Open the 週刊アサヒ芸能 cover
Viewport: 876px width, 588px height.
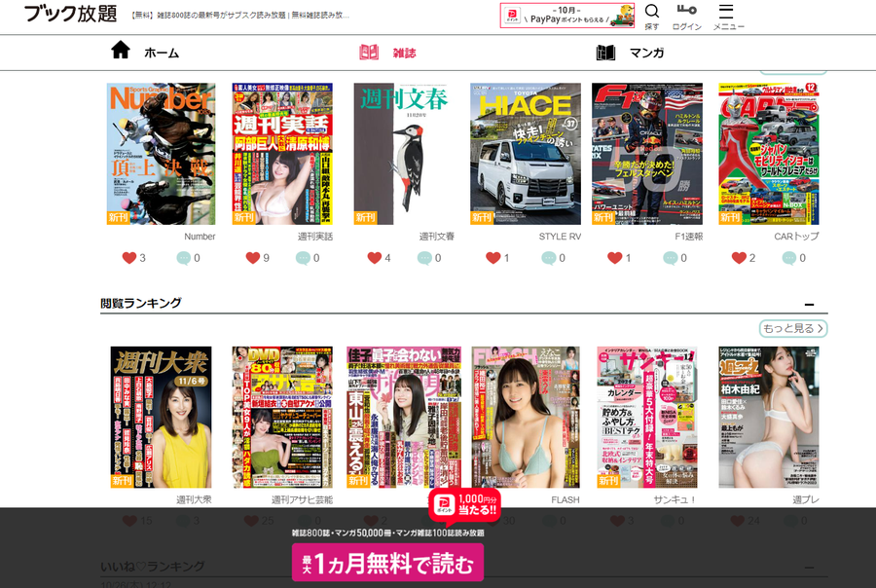(x=282, y=417)
